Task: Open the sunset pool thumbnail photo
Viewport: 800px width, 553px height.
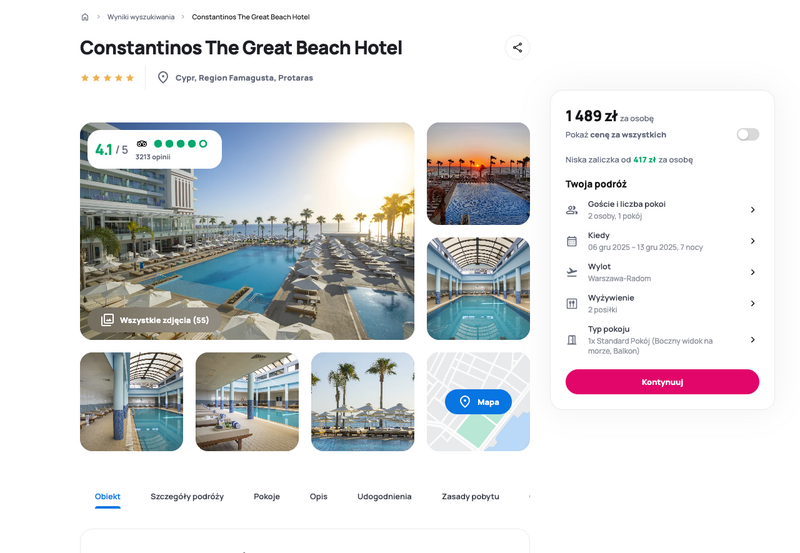Action: pos(478,173)
